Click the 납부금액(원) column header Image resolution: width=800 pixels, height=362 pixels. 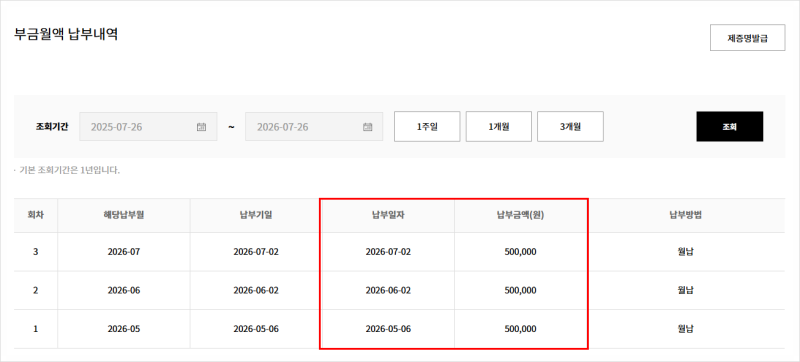(520, 215)
